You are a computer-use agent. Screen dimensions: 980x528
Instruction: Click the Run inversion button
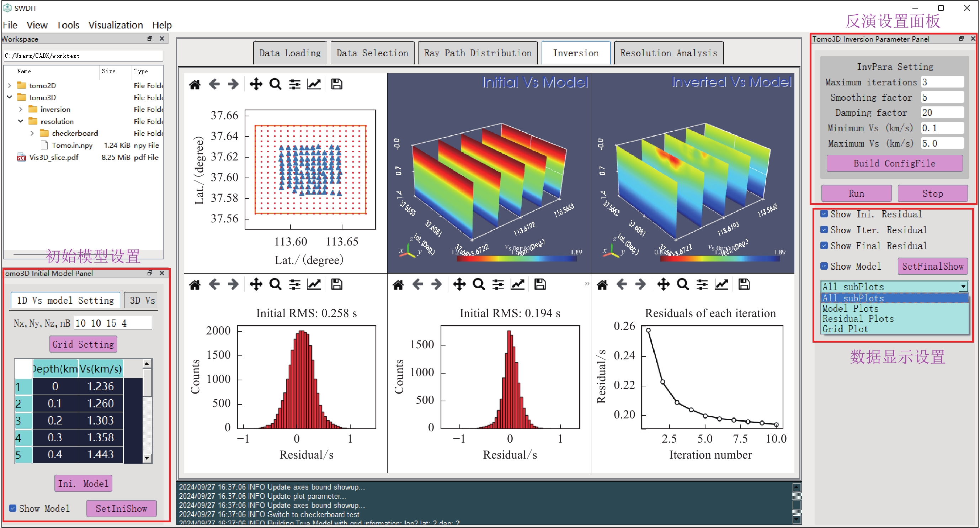tap(856, 194)
